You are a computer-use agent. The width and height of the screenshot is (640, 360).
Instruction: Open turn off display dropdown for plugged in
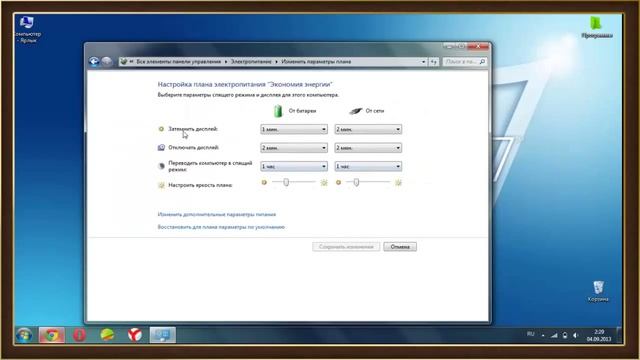point(368,148)
